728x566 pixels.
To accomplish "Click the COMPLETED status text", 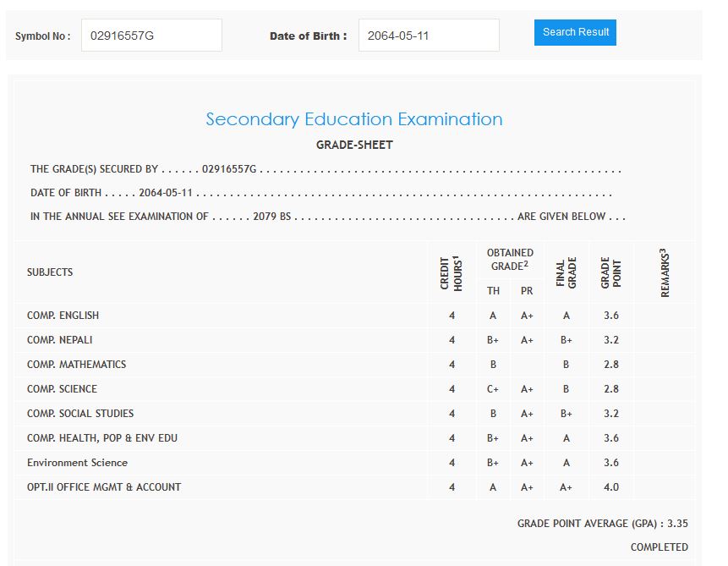I will [659, 547].
